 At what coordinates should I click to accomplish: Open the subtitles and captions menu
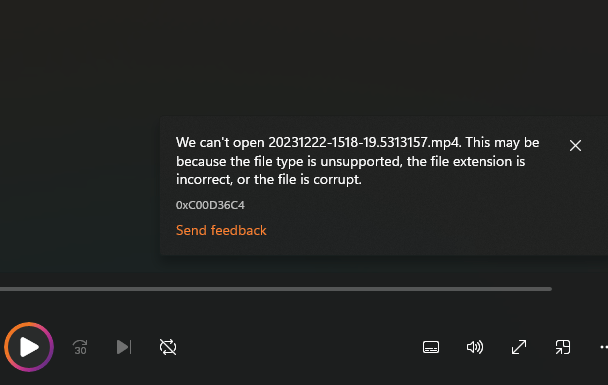coord(431,347)
